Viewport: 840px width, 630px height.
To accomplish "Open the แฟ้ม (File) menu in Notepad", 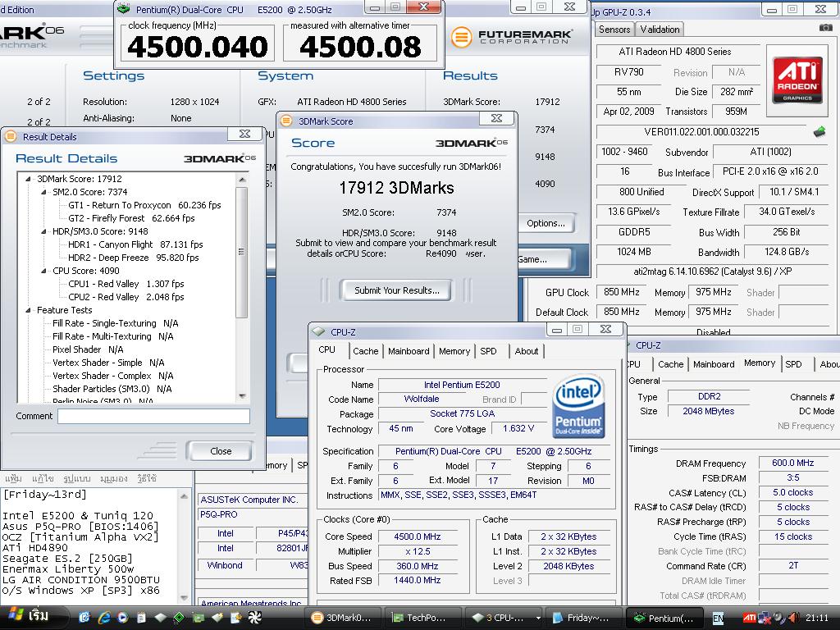I will point(13,478).
